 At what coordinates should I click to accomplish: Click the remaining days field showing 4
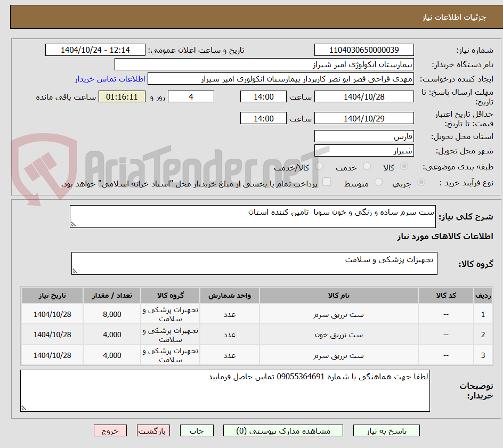coord(191,96)
